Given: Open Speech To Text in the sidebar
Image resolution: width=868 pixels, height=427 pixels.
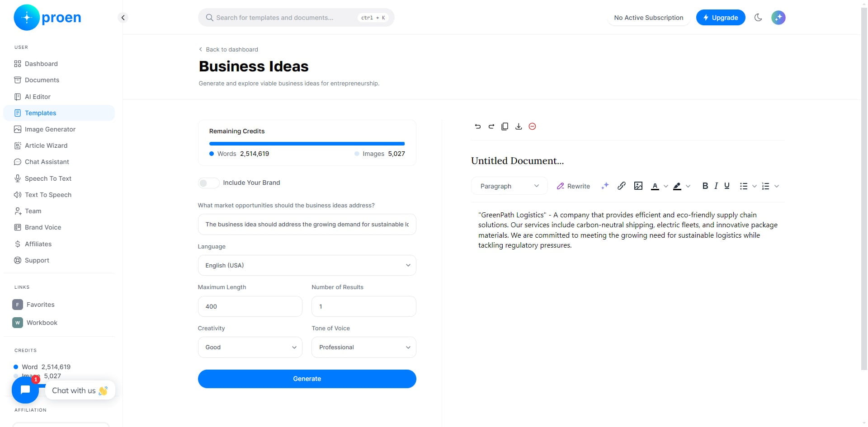Looking at the screenshot, I should 59,178.
